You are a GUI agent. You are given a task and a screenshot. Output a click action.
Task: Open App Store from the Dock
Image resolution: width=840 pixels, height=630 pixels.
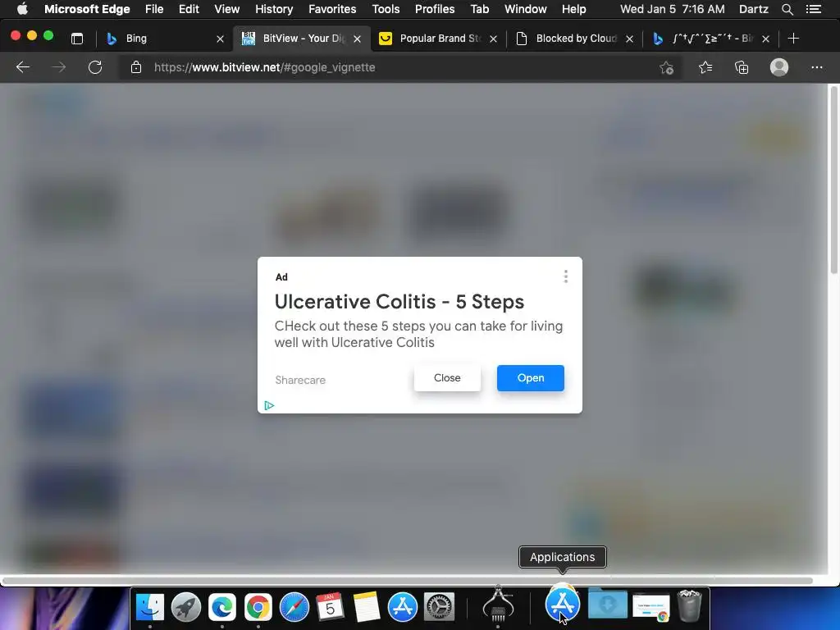(x=402, y=607)
